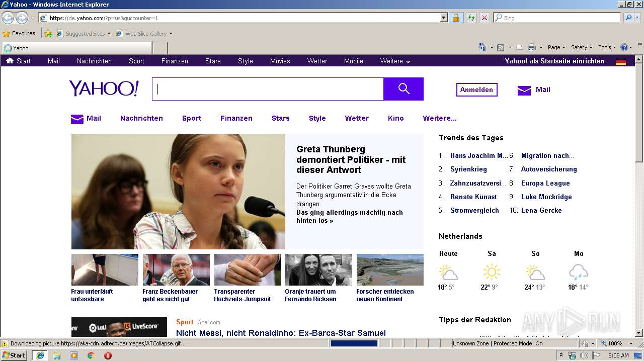Click Yahoo! als Startseite einrichten link
The height and width of the screenshot is (362, 644).
tap(554, 61)
